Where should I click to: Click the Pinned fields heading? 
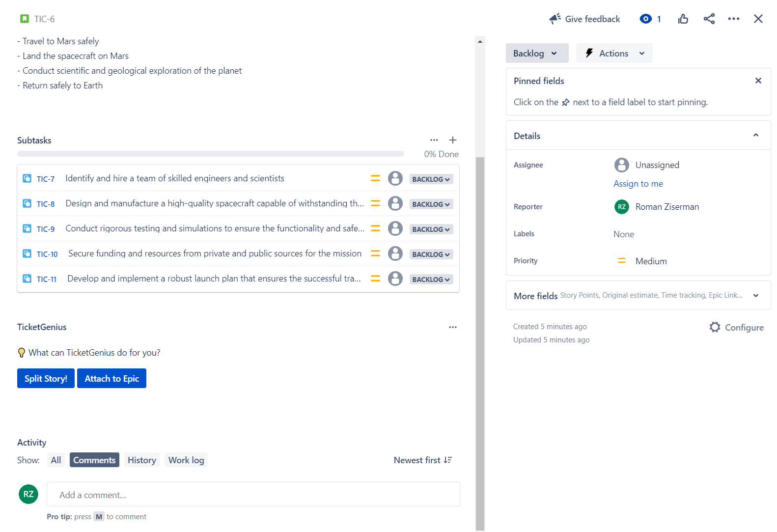point(539,81)
